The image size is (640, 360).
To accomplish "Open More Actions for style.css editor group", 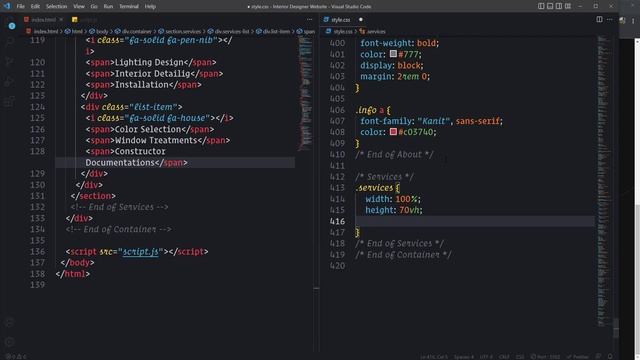I will (x=609, y=19).
